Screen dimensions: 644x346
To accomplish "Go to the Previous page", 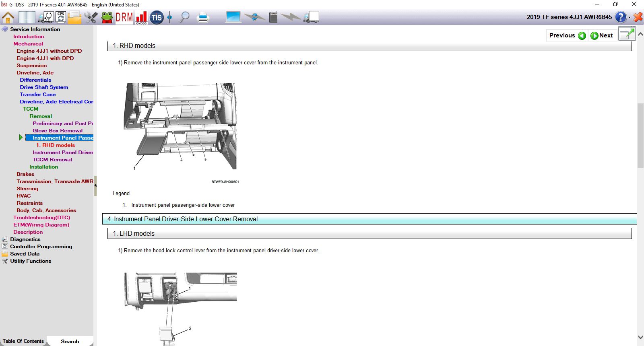I will pos(567,35).
